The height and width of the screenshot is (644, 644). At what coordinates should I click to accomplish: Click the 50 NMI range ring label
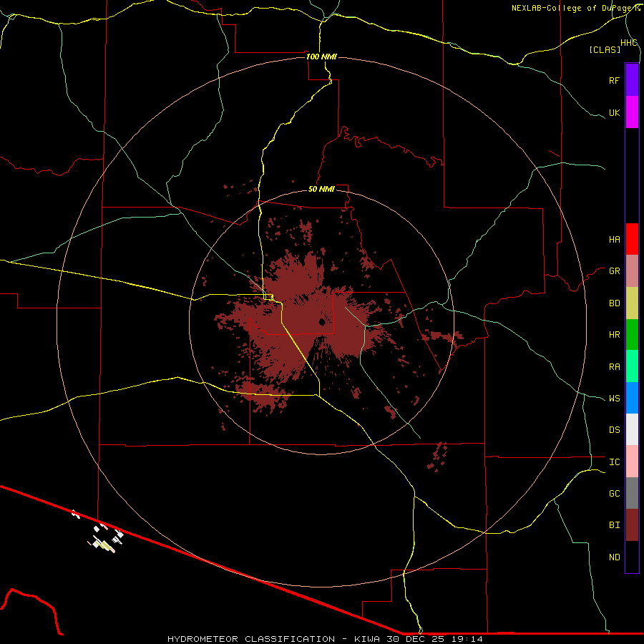click(321, 189)
